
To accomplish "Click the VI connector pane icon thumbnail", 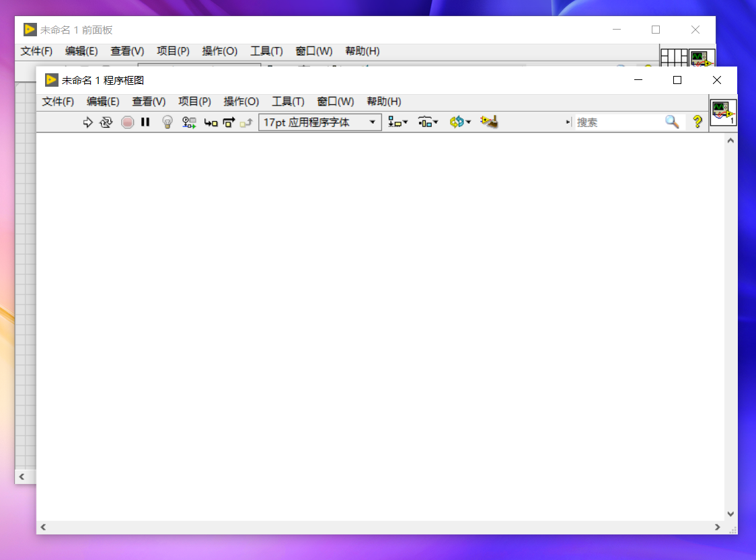I will pyautogui.click(x=724, y=112).
